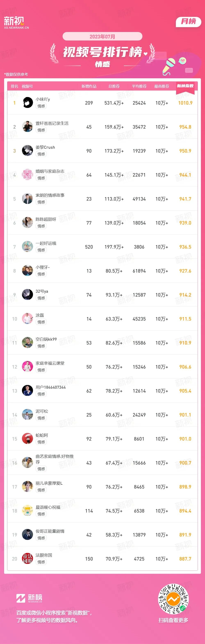
Task: Click the QR code at the bottom
Action: click(x=173, y=599)
